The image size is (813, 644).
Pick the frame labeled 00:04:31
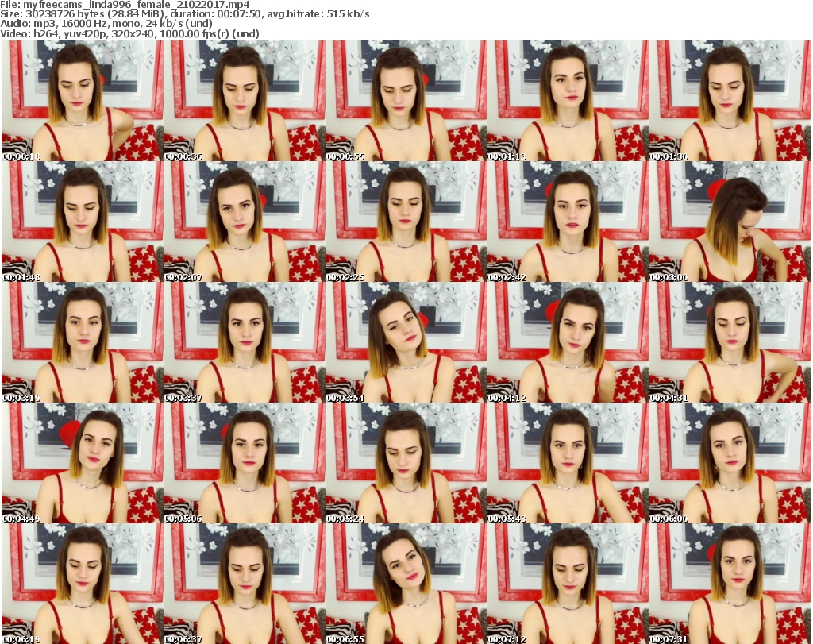tap(730, 343)
